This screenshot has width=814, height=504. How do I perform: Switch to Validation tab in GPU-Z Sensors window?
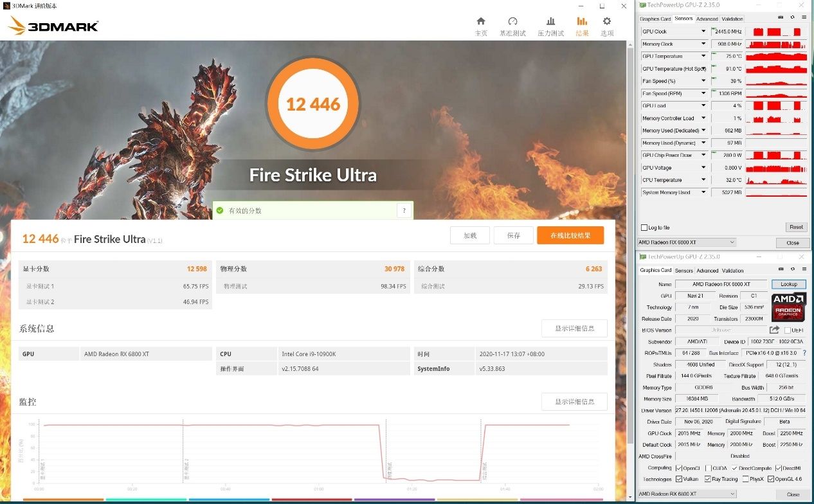(732, 19)
